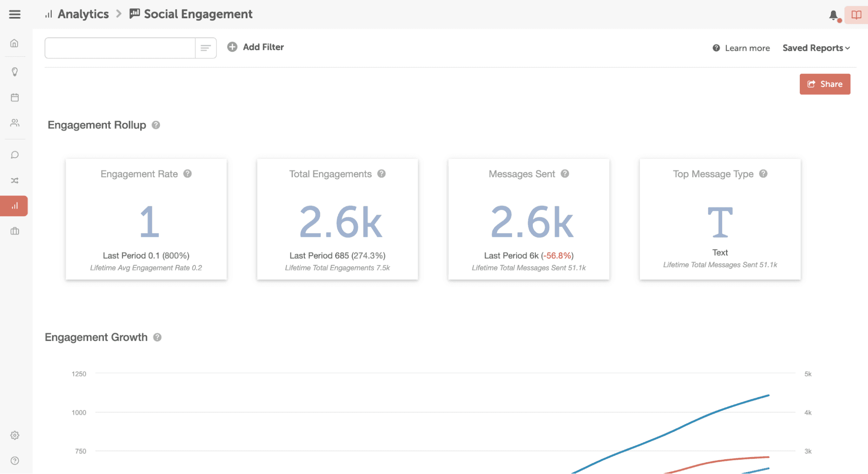
Task: Open the Home icon in sidebar
Action: point(14,43)
